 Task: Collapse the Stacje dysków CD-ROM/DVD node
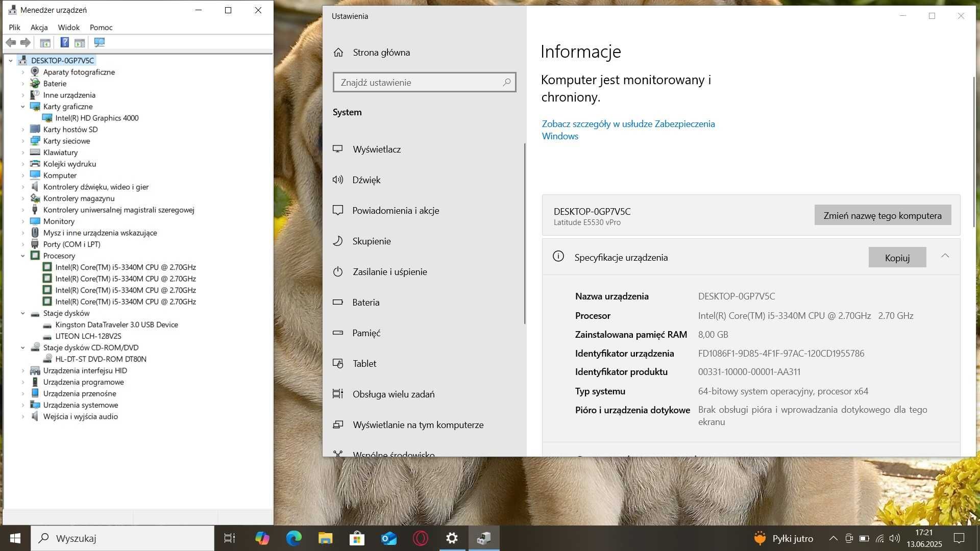[22, 347]
